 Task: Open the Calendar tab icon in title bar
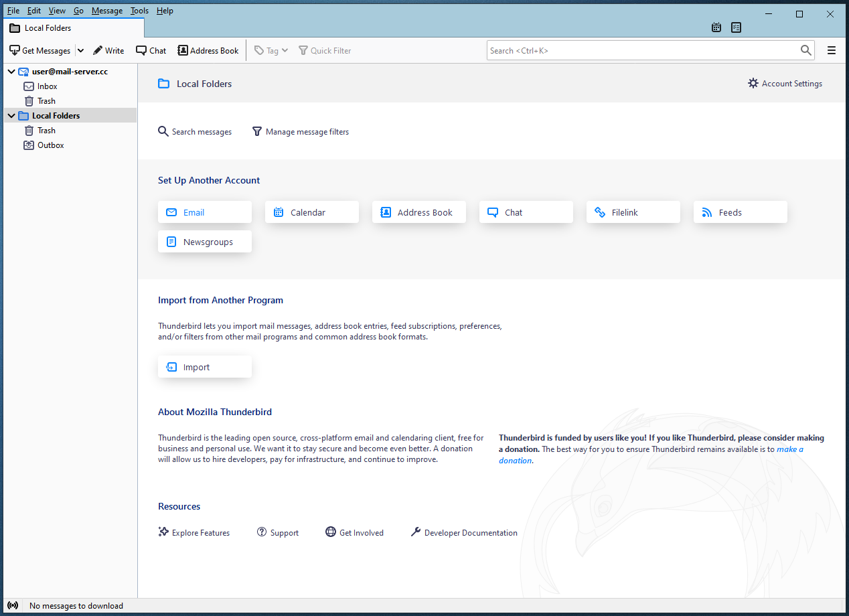coord(716,27)
